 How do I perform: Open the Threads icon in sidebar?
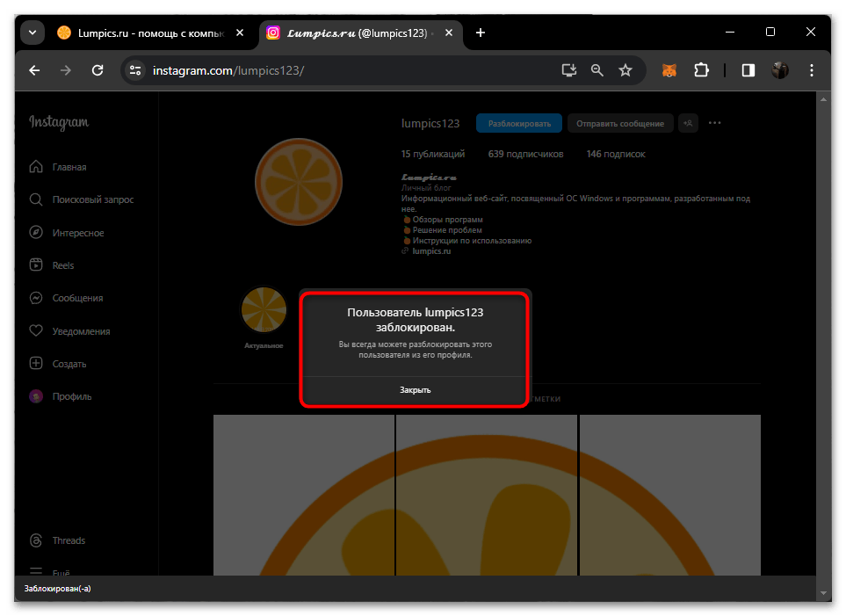pos(36,540)
